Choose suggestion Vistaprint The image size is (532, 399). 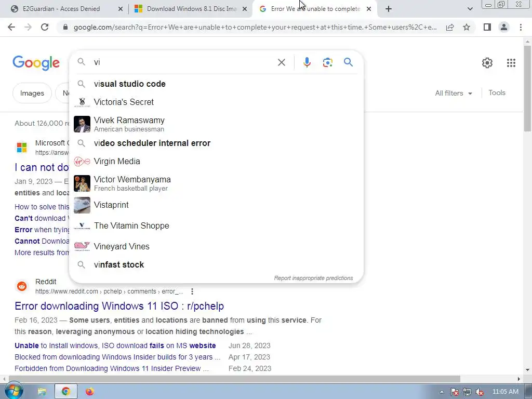(x=216, y=205)
